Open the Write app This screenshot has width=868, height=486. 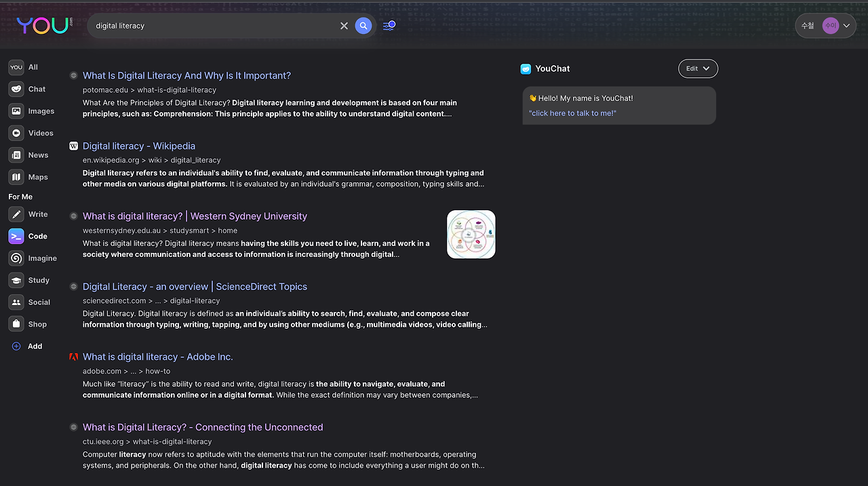pyautogui.click(x=28, y=214)
